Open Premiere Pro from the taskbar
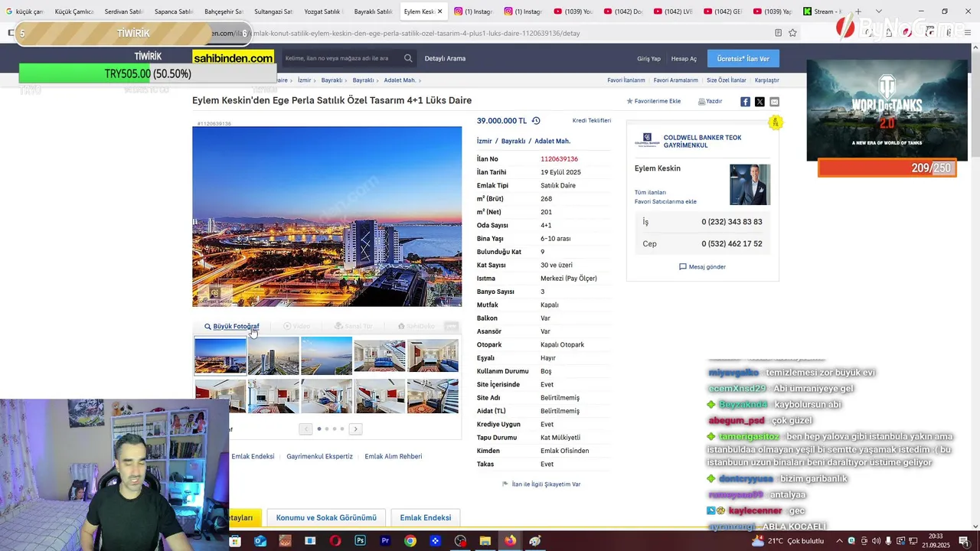The height and width of the screenshot is (551, 980). (385, 541)
